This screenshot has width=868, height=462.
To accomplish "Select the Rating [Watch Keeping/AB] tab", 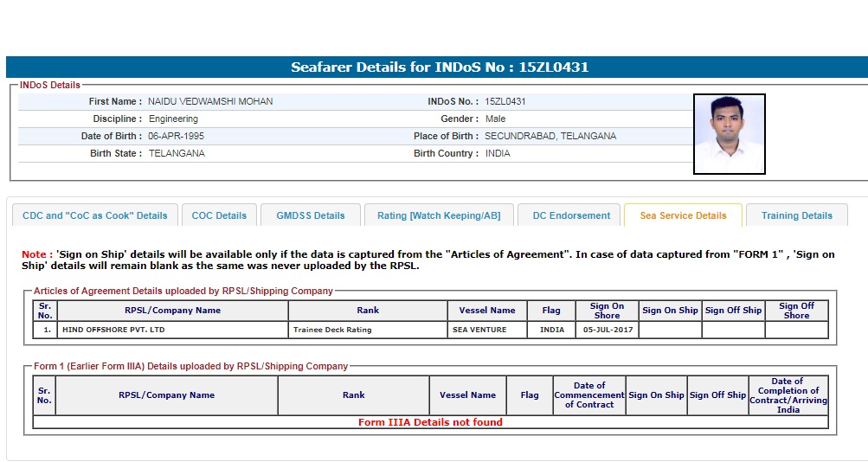I will coord(439,215).
